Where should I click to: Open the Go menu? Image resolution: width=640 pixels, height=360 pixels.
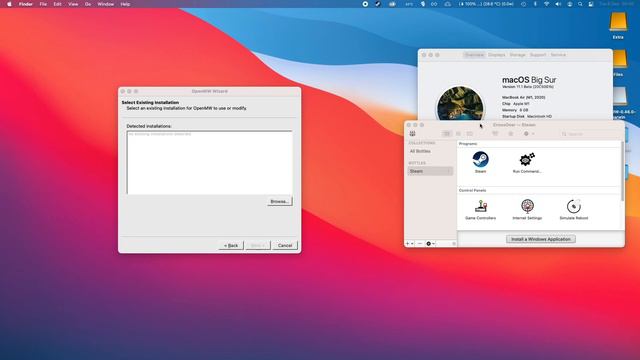(x=88, y=4)
